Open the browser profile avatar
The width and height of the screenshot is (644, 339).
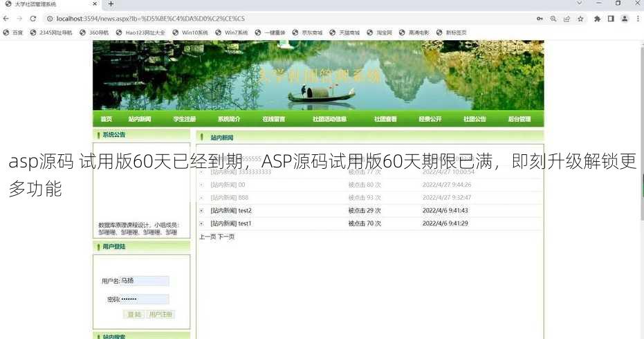[625, 19]
